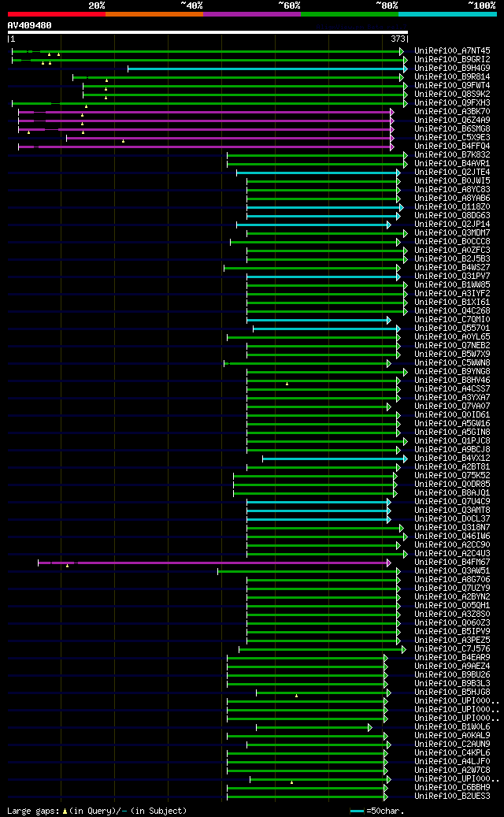Click the arrowhead ending the UniRef100_B4FFQ4 bar
Screen dimensions: 504x817
coord(392,147)
